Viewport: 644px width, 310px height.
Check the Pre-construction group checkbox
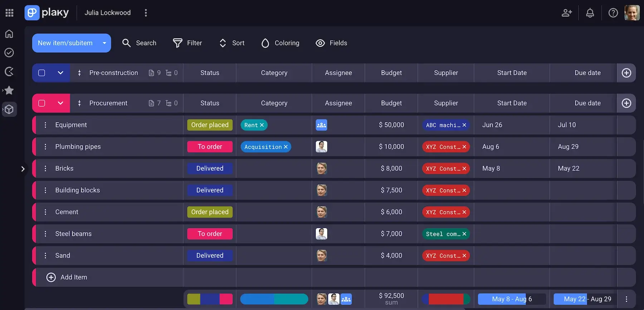[42, 73]
